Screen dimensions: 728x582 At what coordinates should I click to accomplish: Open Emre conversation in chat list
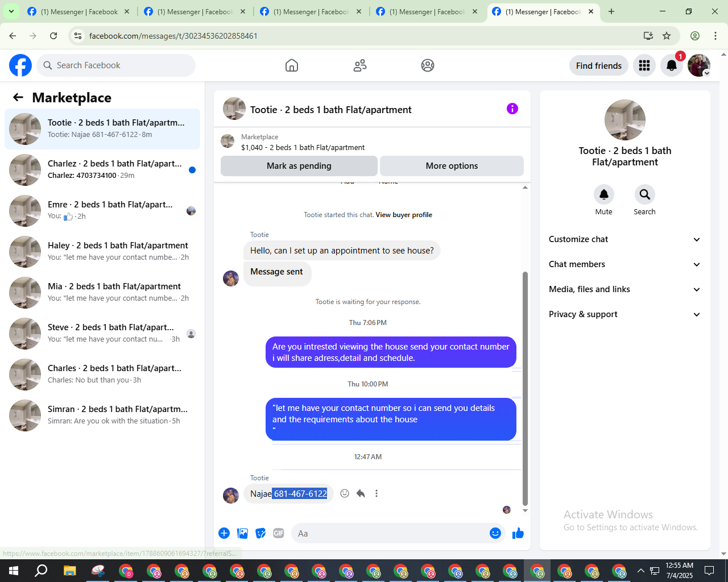point(102,211)
